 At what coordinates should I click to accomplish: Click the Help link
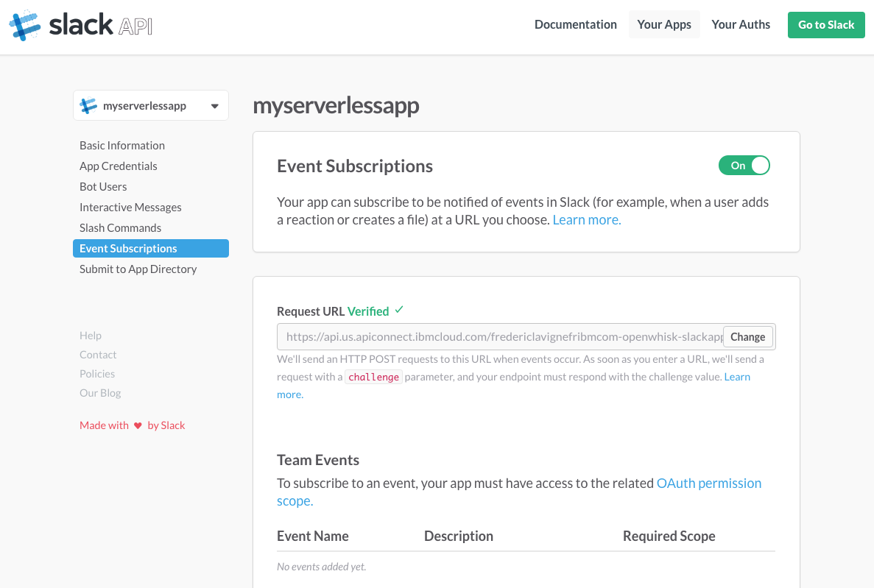(x=91, y=336)
